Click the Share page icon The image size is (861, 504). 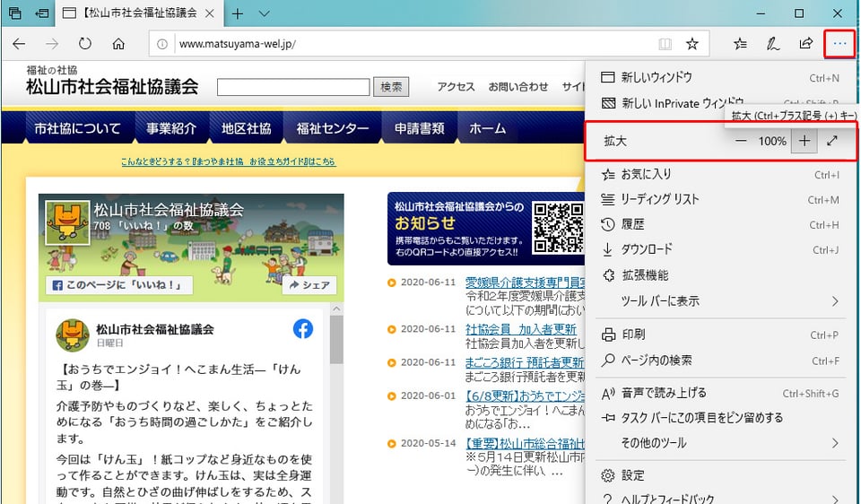pos(806,44)
